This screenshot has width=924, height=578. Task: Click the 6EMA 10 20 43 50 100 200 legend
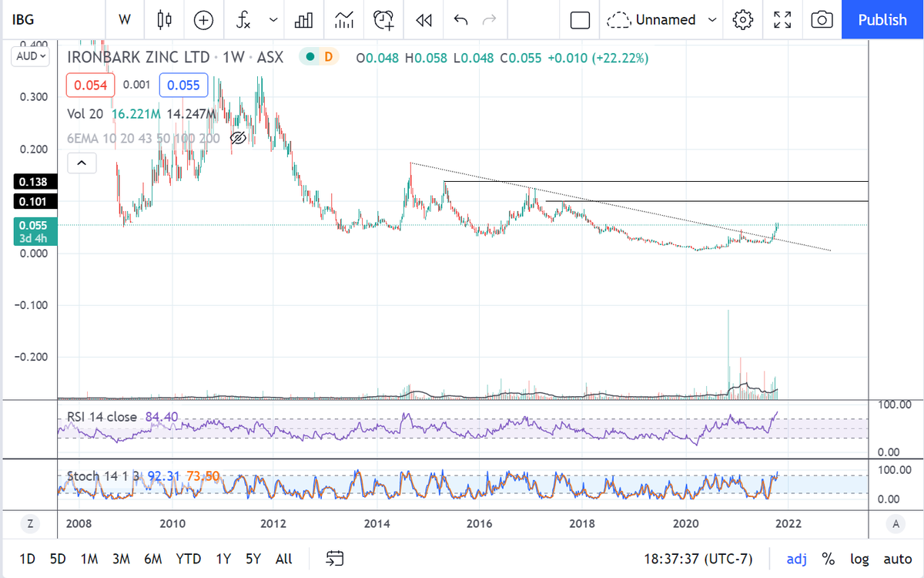pos(144,139)
